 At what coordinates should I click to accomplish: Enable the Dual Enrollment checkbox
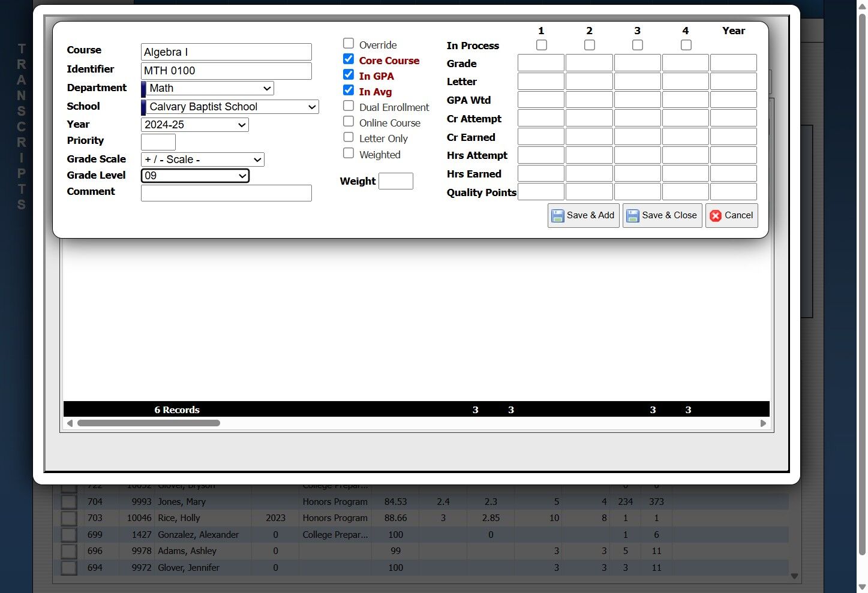coord(349,106)
